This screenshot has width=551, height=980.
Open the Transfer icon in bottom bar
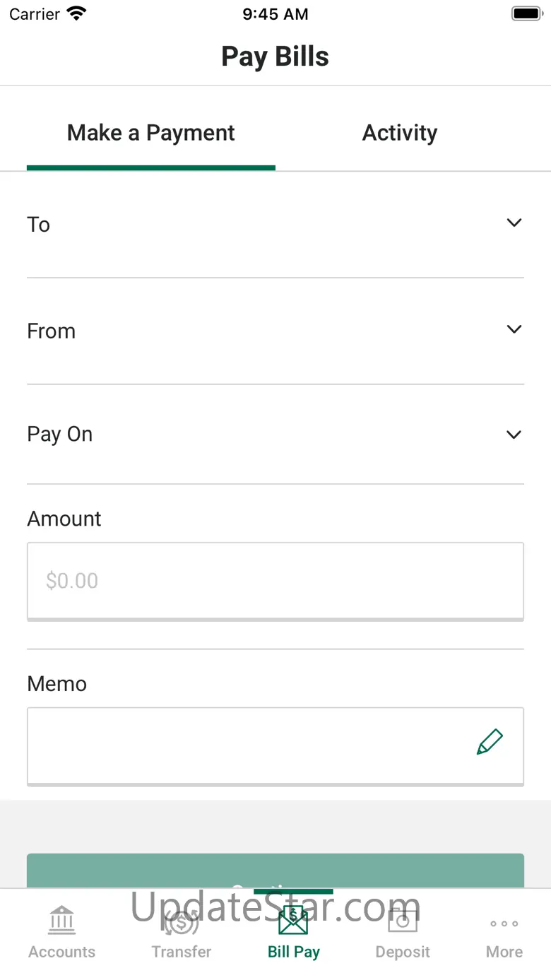182,921
